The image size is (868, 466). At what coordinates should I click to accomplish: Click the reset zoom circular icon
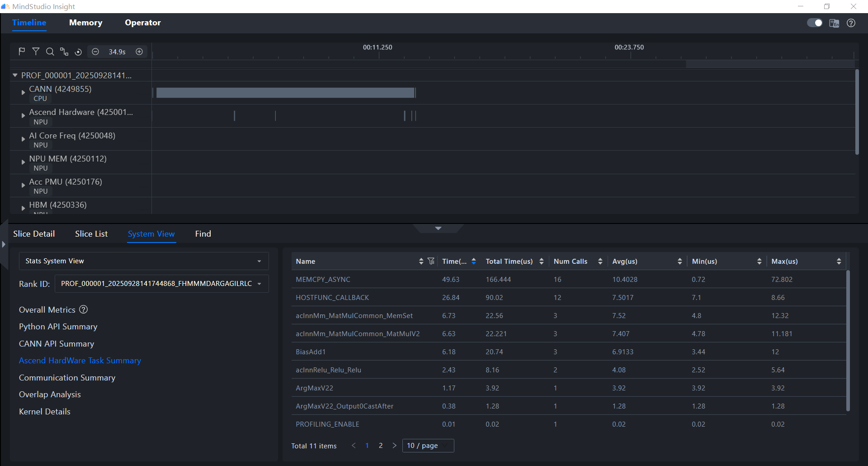(x=78, y=52)
